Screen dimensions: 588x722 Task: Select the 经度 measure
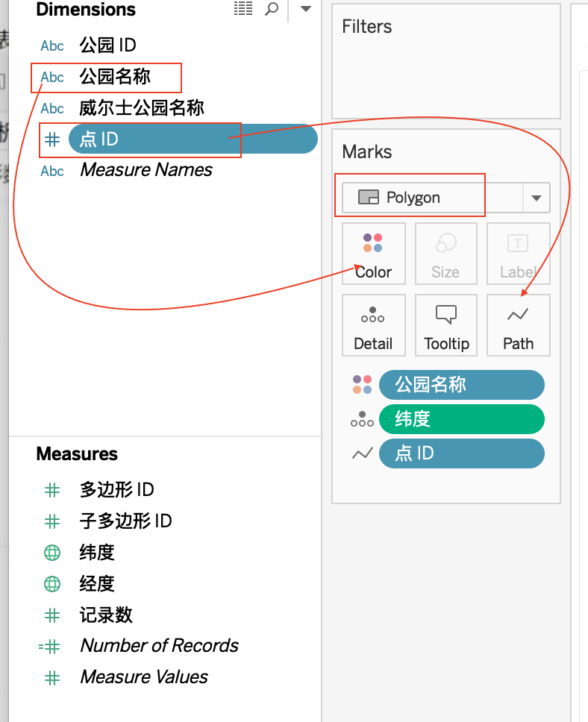point(97,583)
